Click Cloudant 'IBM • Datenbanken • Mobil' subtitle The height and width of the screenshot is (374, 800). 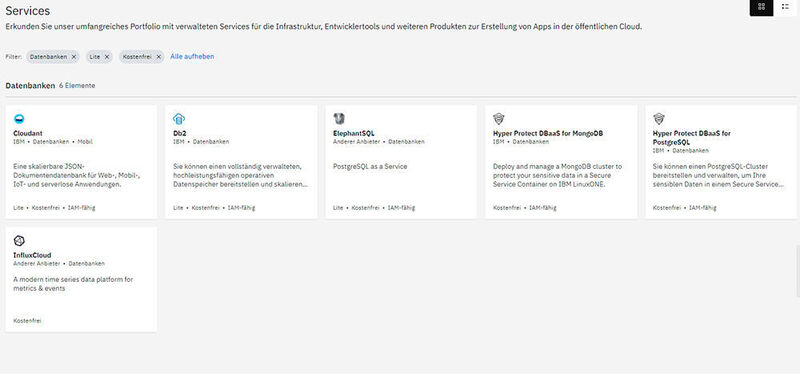coord(53,142)
